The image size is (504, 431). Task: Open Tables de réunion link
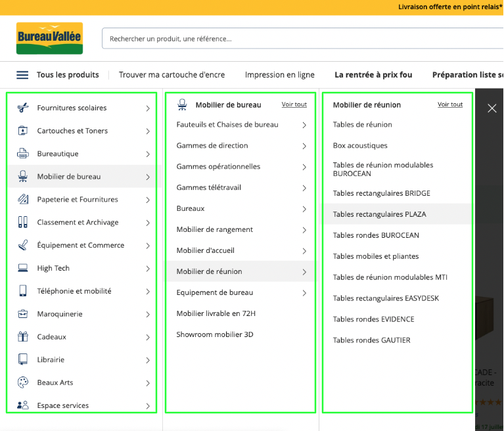click(362, 124)
